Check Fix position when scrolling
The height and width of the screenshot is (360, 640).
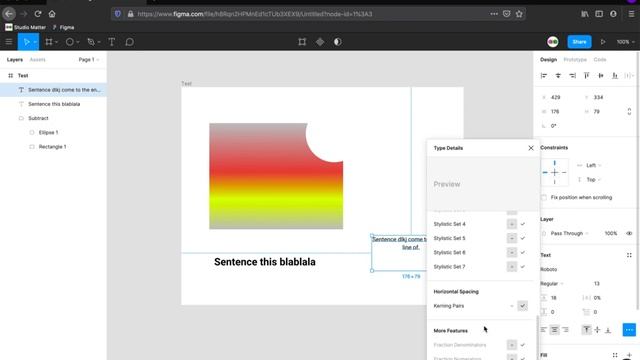pos(544,198)
